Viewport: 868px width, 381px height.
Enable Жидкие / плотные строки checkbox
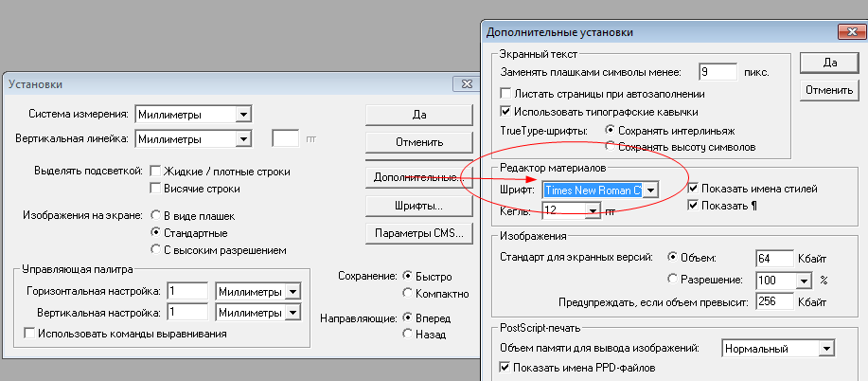pyautogui.click(x=155, y=172)
